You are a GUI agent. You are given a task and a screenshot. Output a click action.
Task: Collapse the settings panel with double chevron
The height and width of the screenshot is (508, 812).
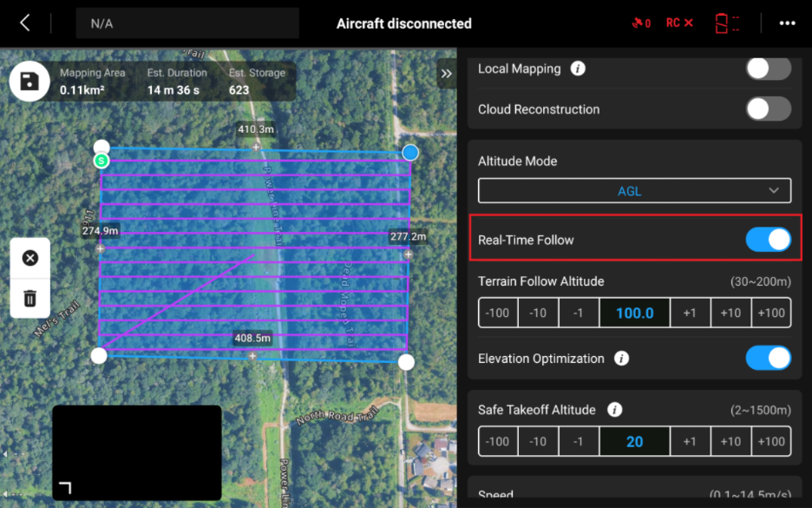446,74
